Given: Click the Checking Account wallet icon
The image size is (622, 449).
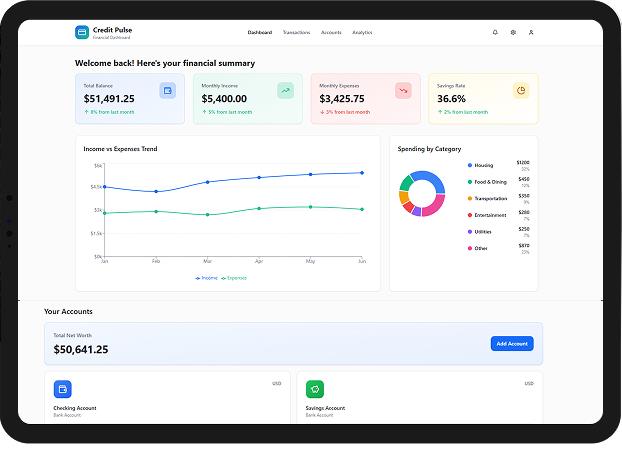Looking at the screenshot, I should pyautogui.click(x=62, y=389).
